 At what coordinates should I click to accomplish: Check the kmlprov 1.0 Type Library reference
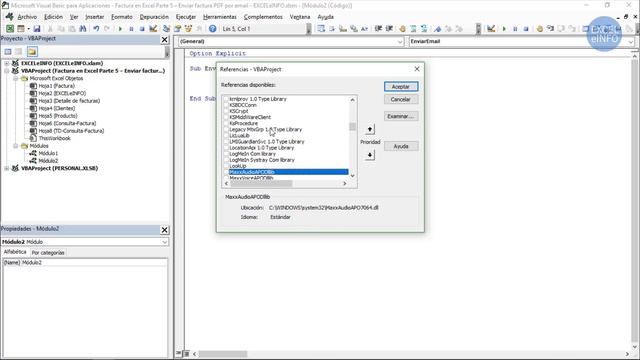(x=226, y=99)
